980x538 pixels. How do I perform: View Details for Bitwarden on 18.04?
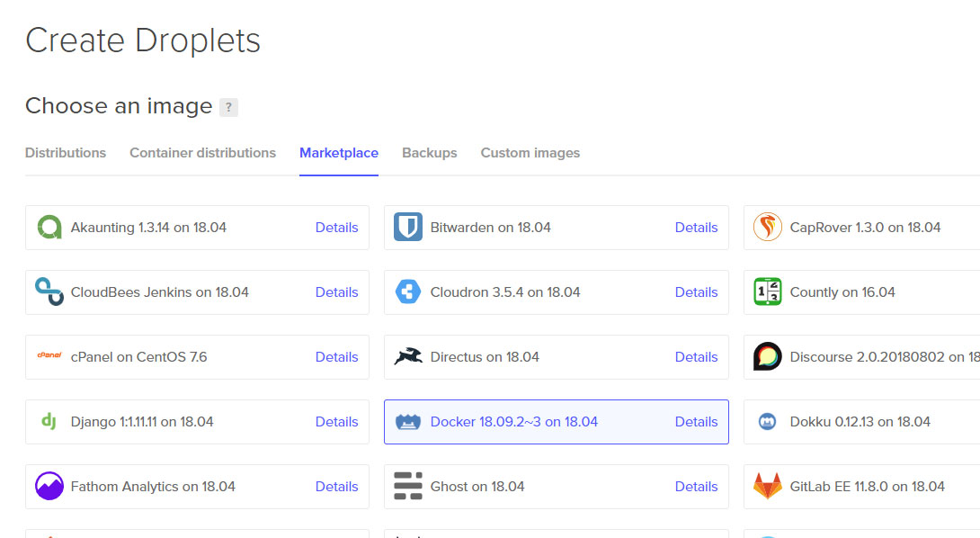pos(696,228)
